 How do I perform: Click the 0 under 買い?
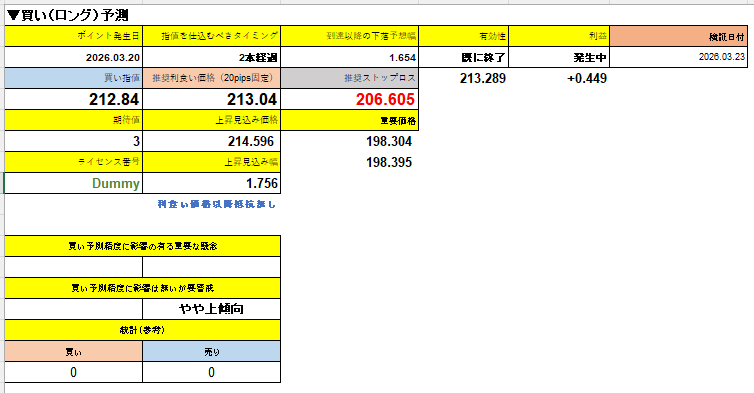point(74,372)
